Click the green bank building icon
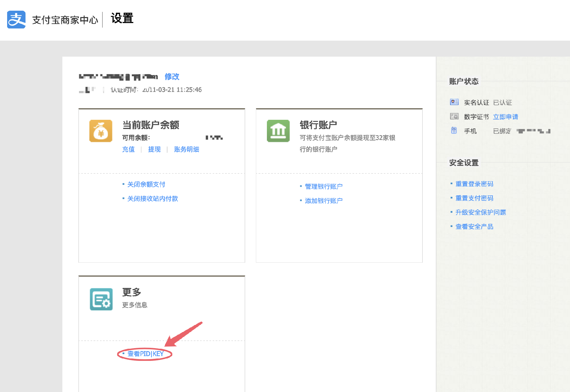The image size is (570, 392). coord(278,131)
